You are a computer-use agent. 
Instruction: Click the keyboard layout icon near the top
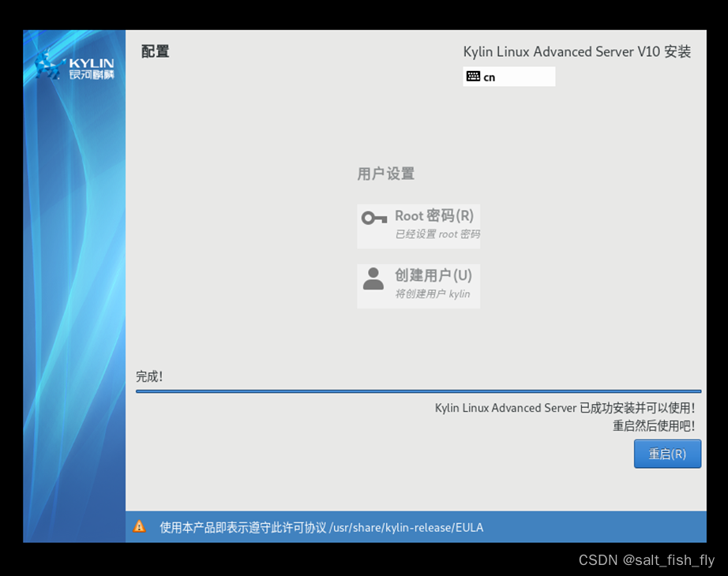click(x=475, y=76)
